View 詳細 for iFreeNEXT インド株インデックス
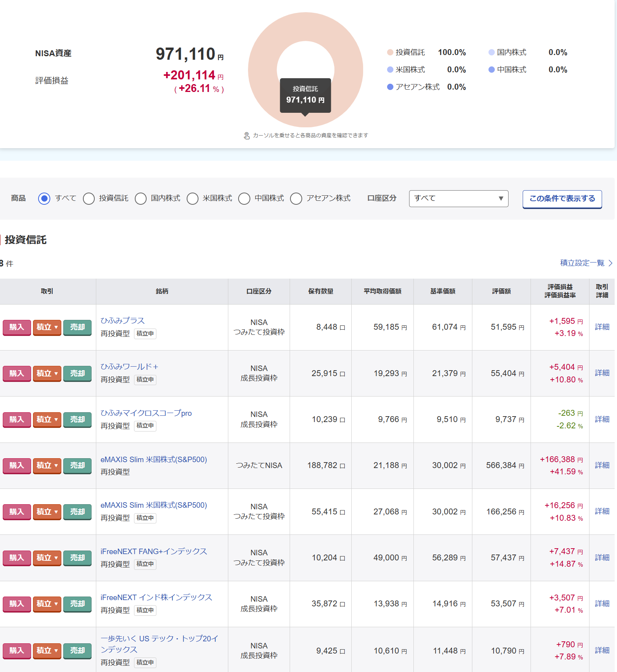The width and height of the screenshot is (617, 672). (x=602, y=604)
